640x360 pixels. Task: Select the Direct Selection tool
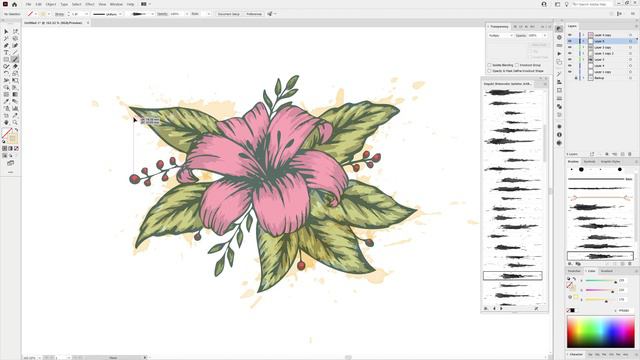point(15,32)
